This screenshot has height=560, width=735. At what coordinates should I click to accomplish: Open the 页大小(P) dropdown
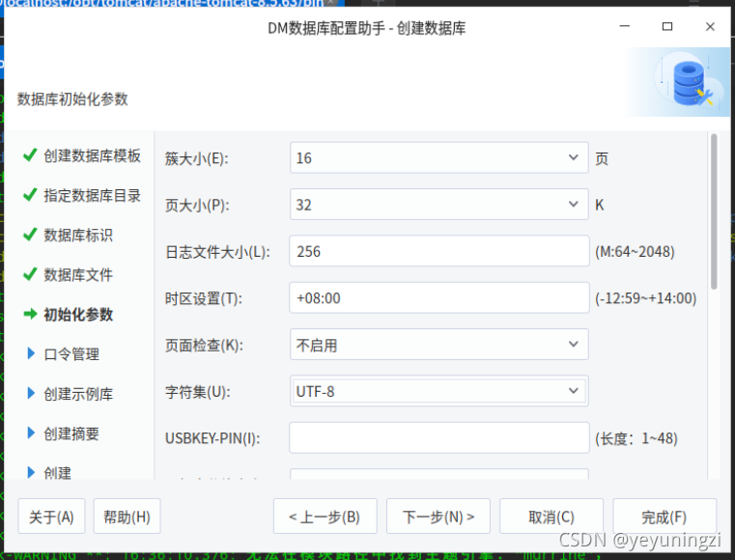pos(438,205)
